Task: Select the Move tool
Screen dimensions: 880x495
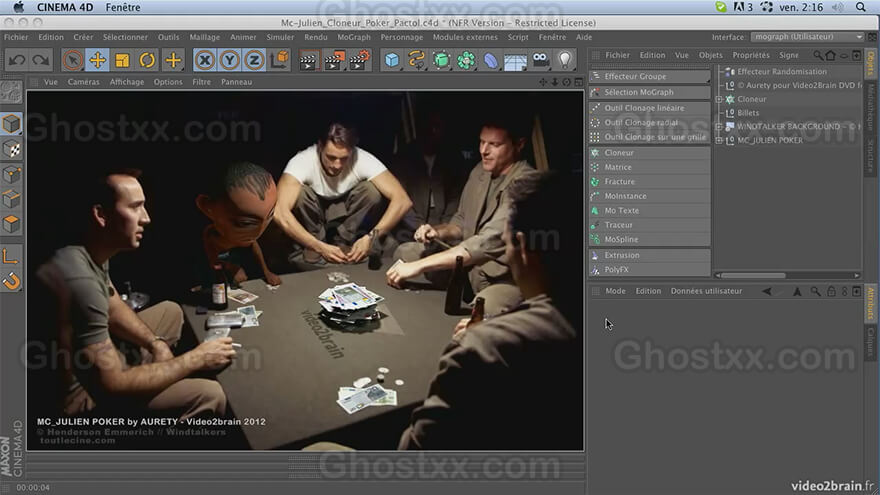Action: pyautogui.click(x=98, y=60)
